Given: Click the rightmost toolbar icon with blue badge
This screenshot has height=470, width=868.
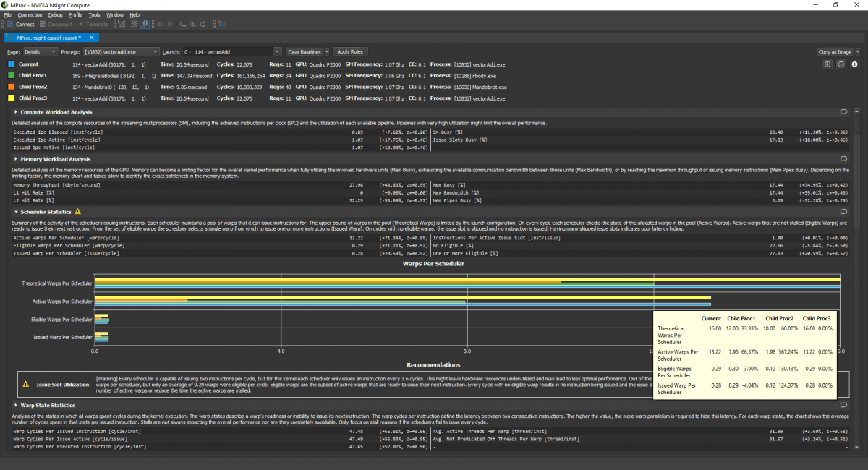Looking at the screenshot, I should coord(221,24).
